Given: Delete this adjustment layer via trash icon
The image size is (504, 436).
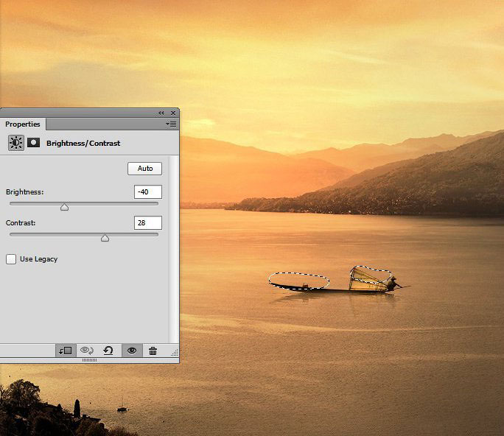Looking at the screenshot, I should (153, 351).
